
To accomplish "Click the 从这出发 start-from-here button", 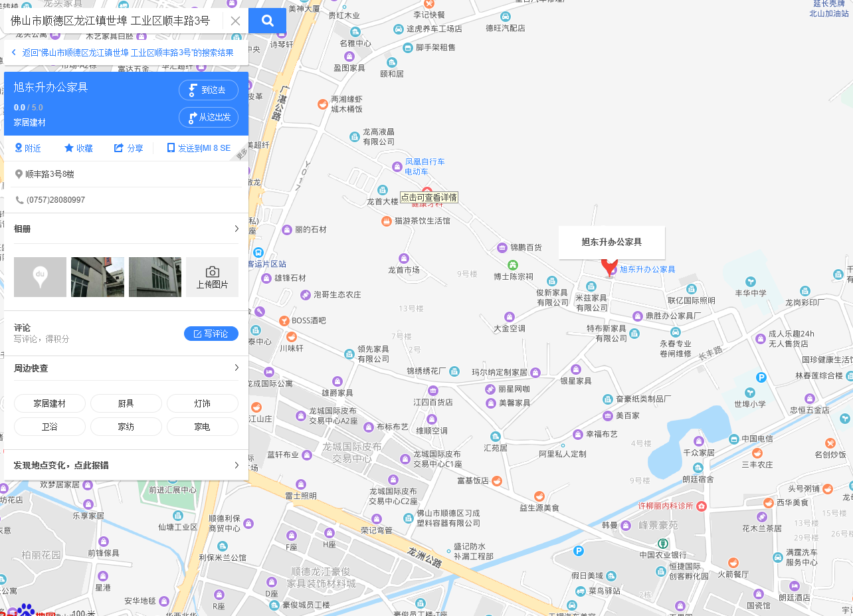I will tap(208, 117).
